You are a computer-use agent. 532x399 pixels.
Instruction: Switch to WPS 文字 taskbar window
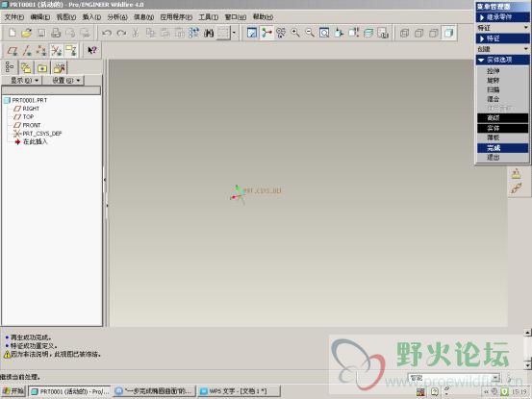click(239, 391)
